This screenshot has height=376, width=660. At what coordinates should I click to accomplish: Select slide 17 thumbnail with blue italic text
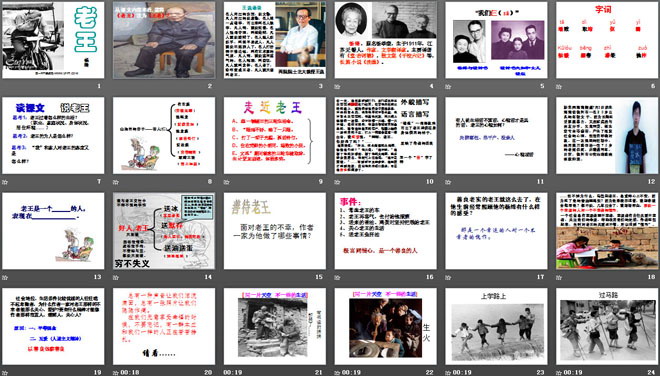[496, 231]
